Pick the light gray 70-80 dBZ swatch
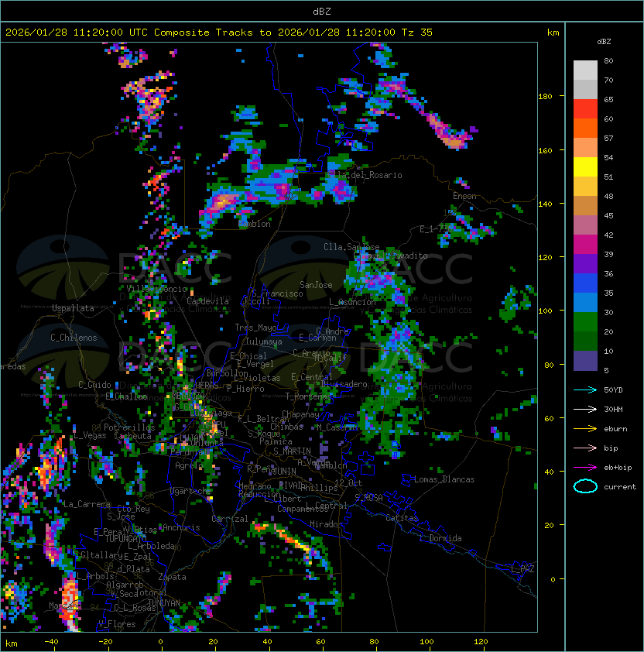This screenshot has width=644, height=652. (585, 70)
